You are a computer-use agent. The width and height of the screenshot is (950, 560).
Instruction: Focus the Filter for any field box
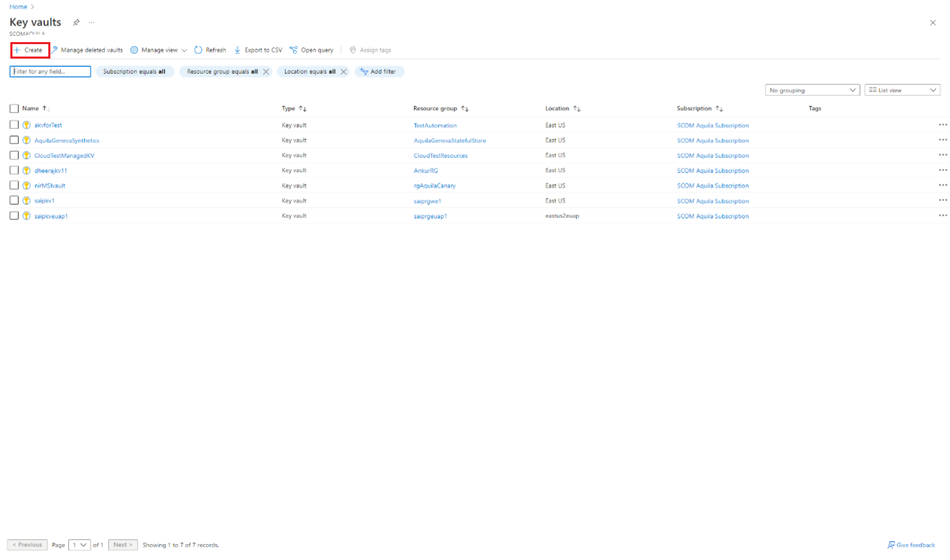pos(50,72)
